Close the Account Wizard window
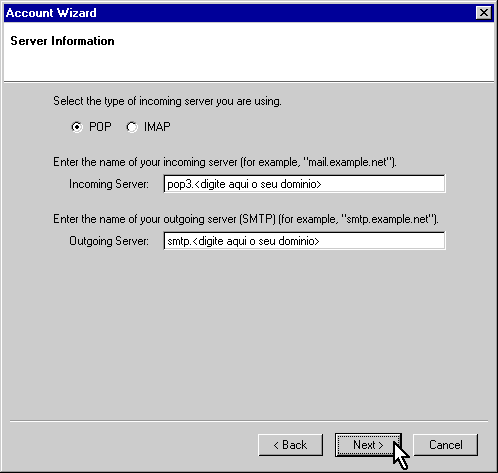The width and height of the screenshot is (498, 473). pyautogui.click(x=484, y=13)
